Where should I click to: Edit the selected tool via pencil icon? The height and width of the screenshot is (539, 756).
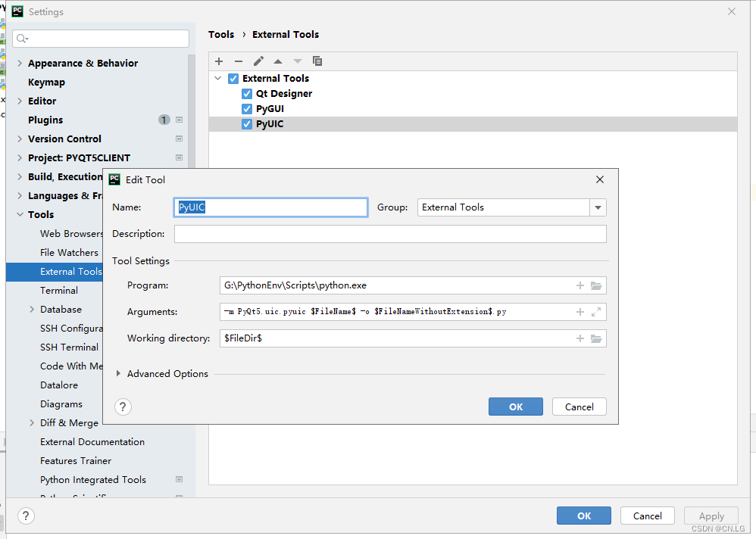pos(258,61)
